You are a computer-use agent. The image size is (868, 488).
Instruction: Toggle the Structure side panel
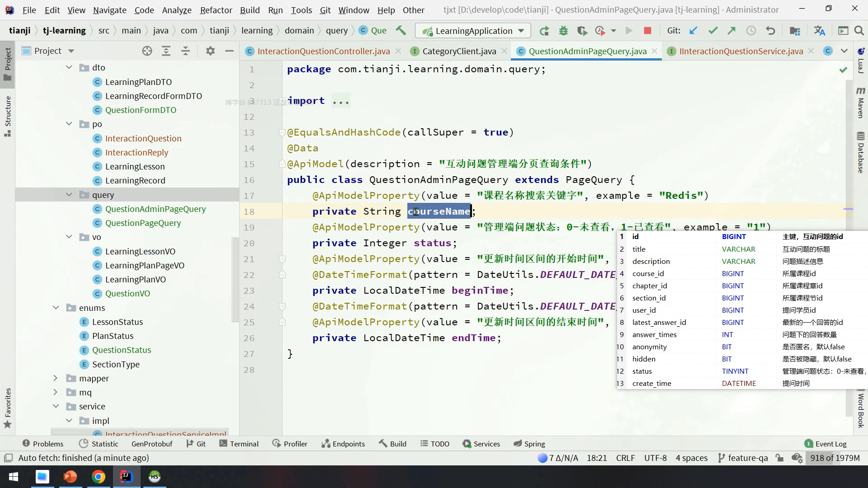coord(8,116)
